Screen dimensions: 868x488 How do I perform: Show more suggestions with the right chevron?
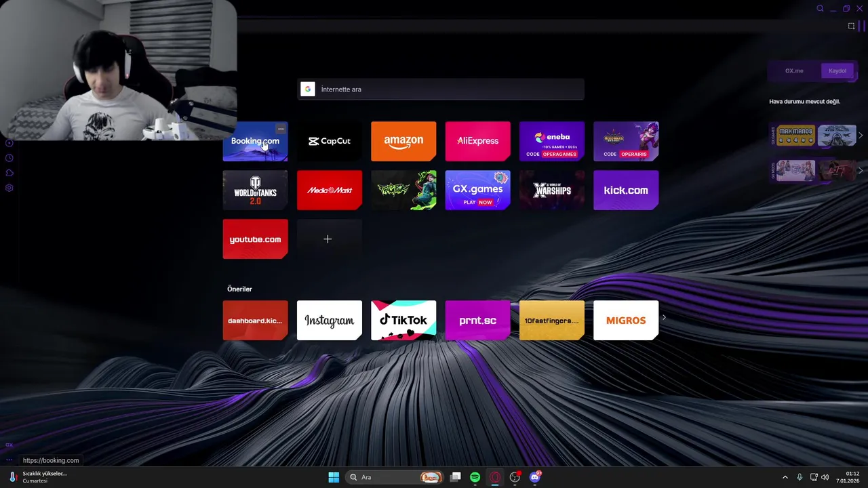(664, 317)
